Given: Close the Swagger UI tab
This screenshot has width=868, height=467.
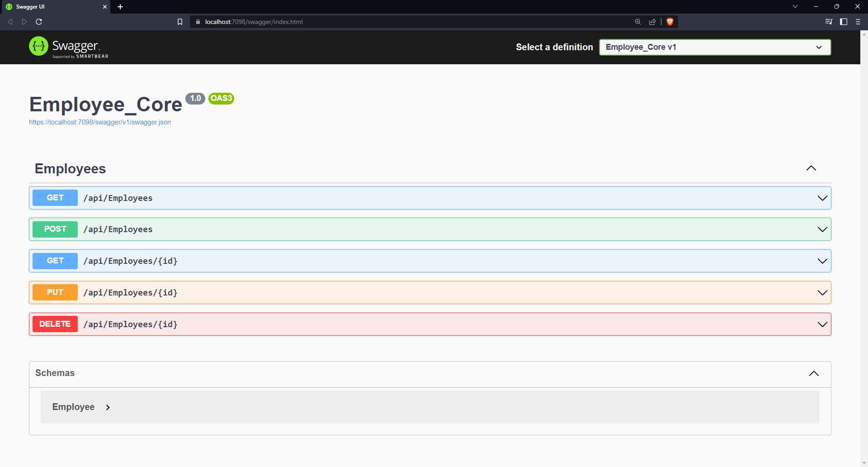Looking at the screenshot, I should tap(105, 7).
